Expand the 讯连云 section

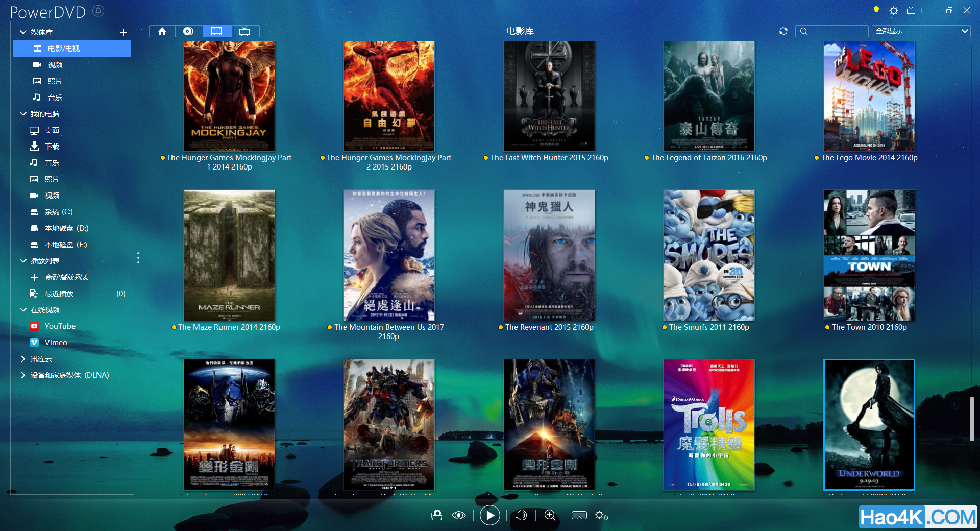click(x=23, y=359)
